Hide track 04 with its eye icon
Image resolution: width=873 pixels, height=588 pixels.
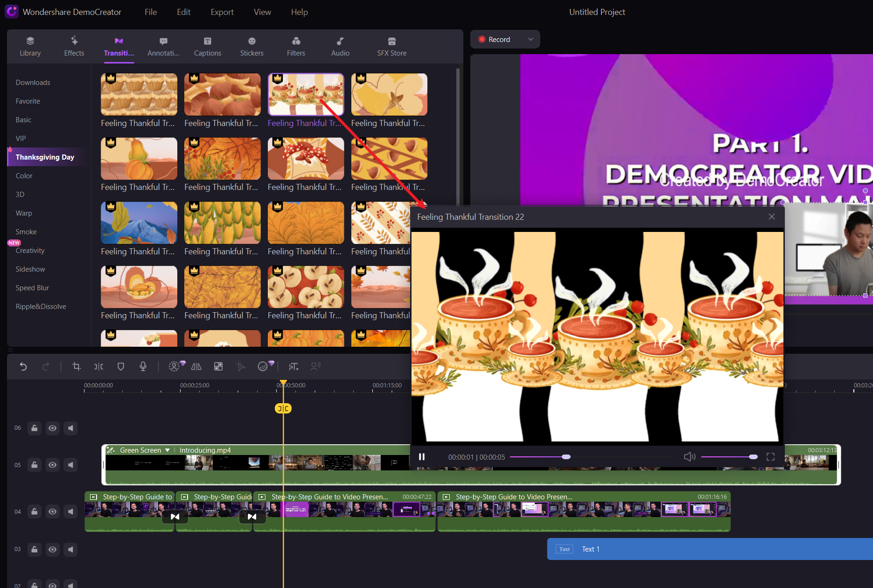(53, 511)
